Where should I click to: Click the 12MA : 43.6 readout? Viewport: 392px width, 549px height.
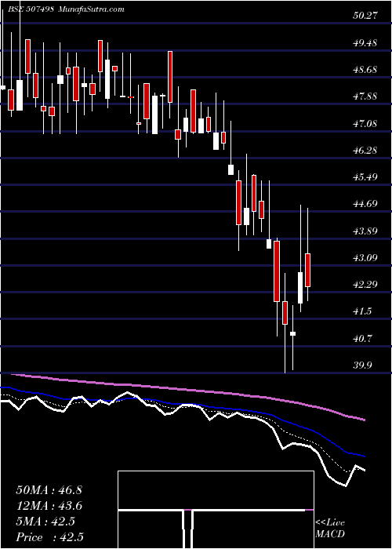coord(49,506)
